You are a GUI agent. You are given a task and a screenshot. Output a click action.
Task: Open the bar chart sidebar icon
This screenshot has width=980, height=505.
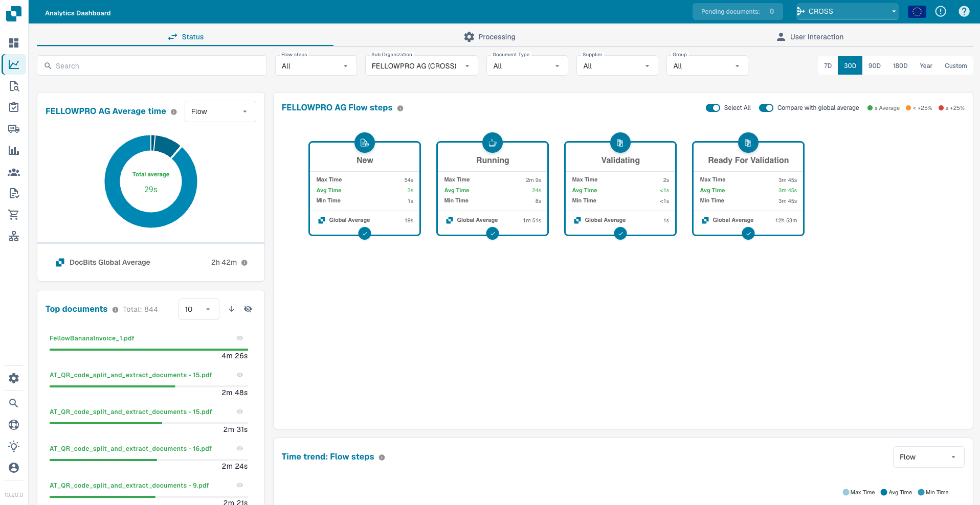14,150
